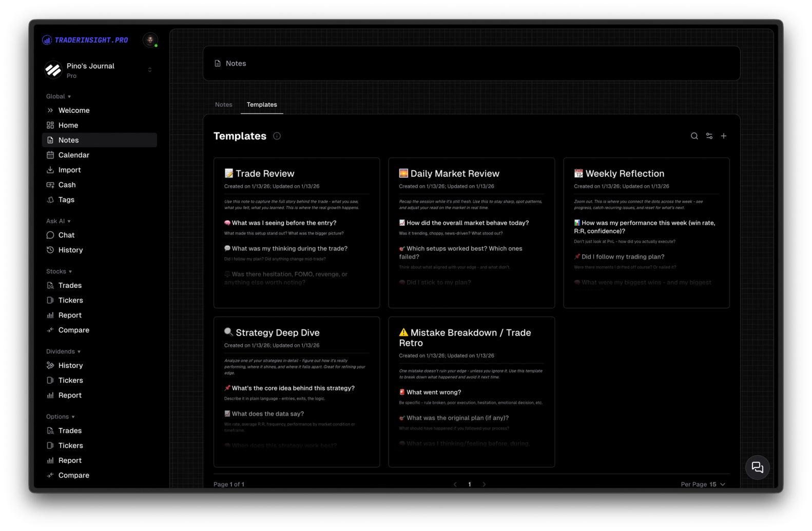The width and height of the screenshot is (812, 531).
Task: Click "What does the data say?"
Action: [x=264, y=414]
